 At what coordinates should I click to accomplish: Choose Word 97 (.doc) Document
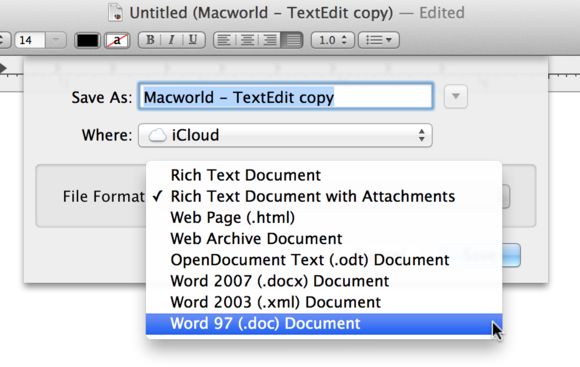[x=324, y=324]
